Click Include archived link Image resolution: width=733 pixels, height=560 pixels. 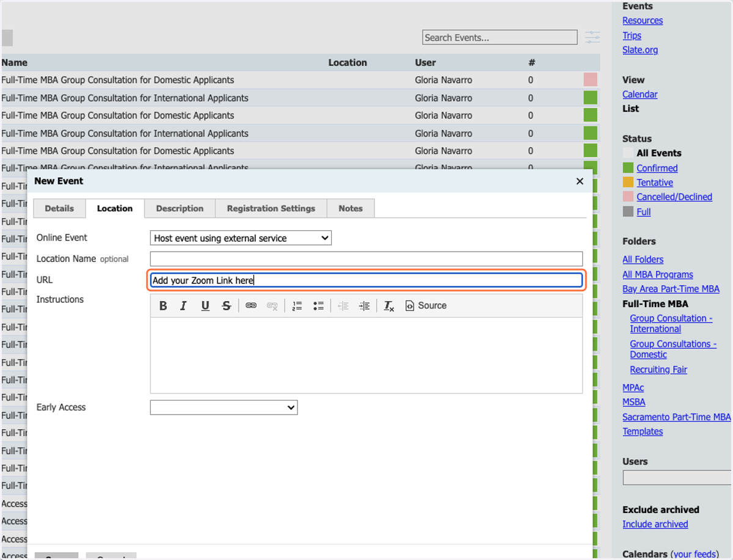pyautogui.click(x=655, y=524)
